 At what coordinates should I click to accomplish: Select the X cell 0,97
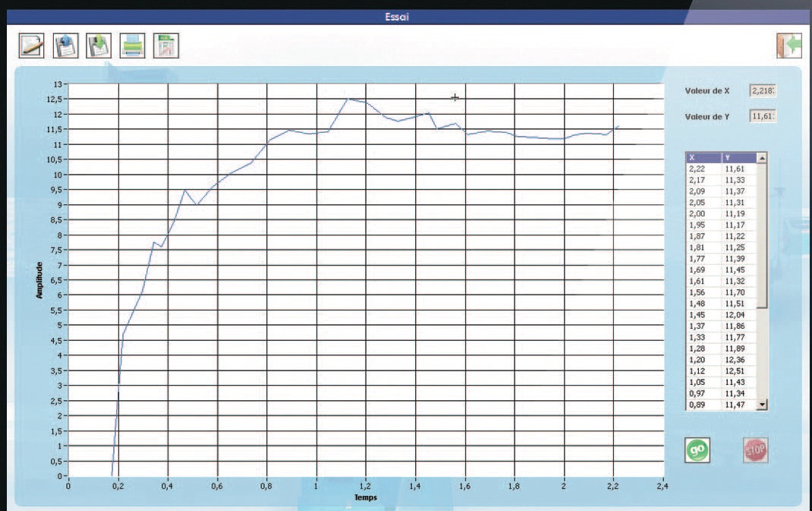(703, 393)
